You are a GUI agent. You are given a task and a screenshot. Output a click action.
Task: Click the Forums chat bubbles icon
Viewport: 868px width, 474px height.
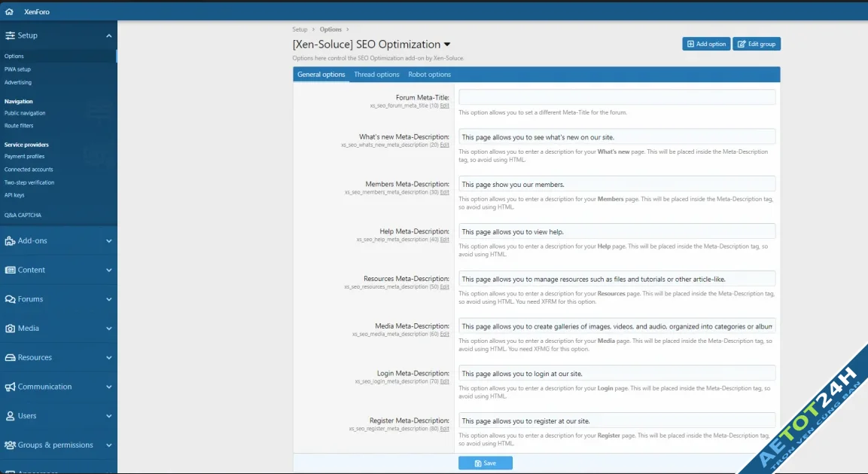pos(10,299)
